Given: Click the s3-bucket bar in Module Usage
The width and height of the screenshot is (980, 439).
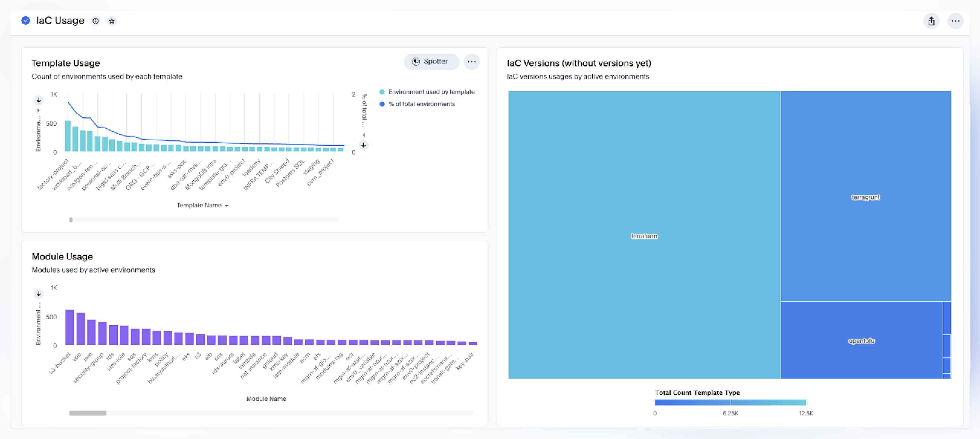Looking at the screenshot, I should [x=69, y=327].
